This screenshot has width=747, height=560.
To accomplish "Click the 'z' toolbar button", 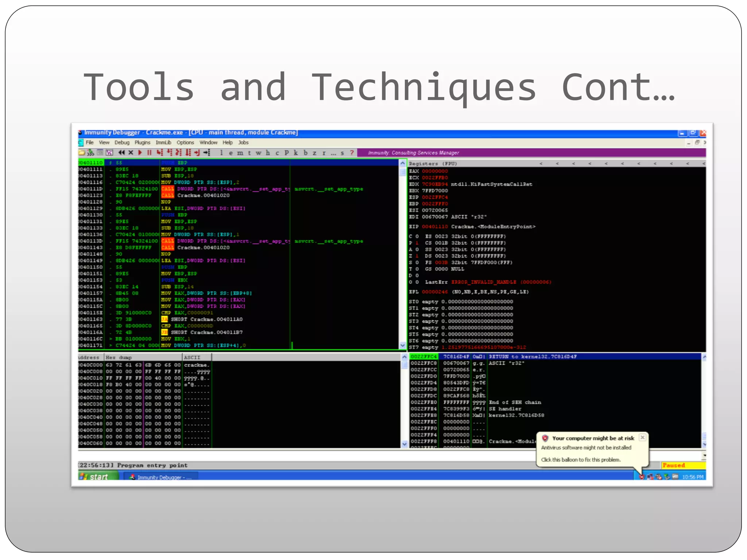I will pos(314,153).
